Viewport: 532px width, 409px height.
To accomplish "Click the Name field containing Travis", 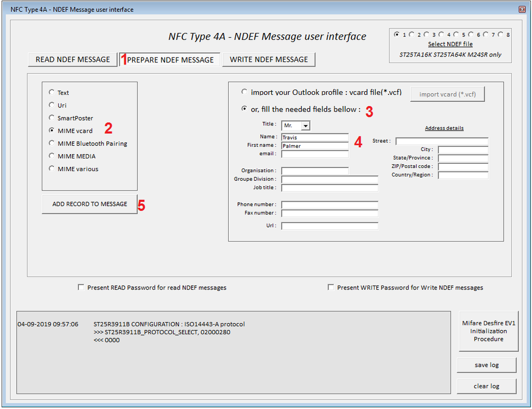I will (315, 137).
